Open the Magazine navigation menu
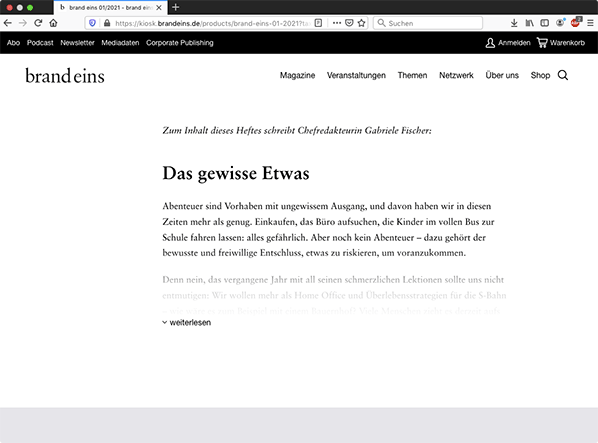The width and height of the screenshot is (598, 443). click(297, 75)
